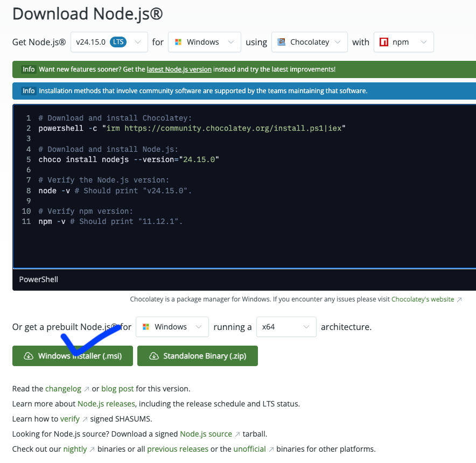This screenshot has width=476, height=463.
Task: Click the Chocolatey logo icon
Action: (x=282, y=42)
